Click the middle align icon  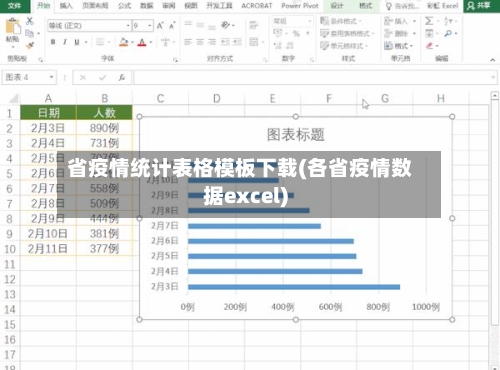point(200,25)
